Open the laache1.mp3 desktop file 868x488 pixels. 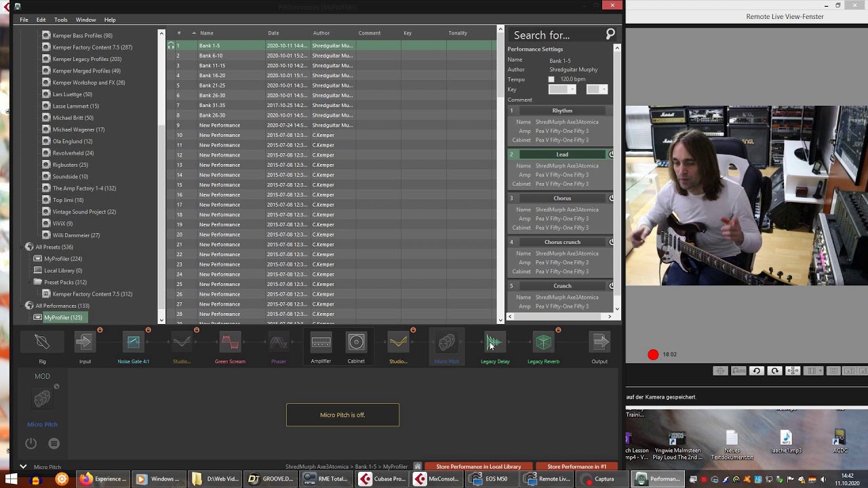(x=786, y=442)
